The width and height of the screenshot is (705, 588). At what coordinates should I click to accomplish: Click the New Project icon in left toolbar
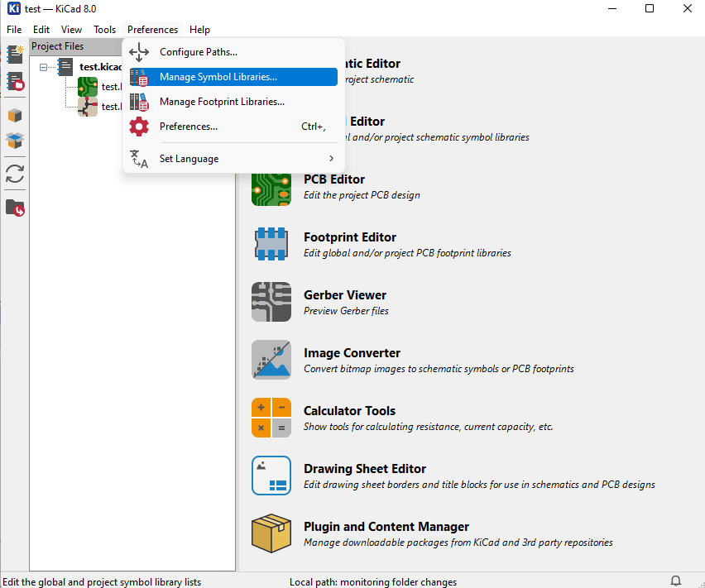click(15, 55)
